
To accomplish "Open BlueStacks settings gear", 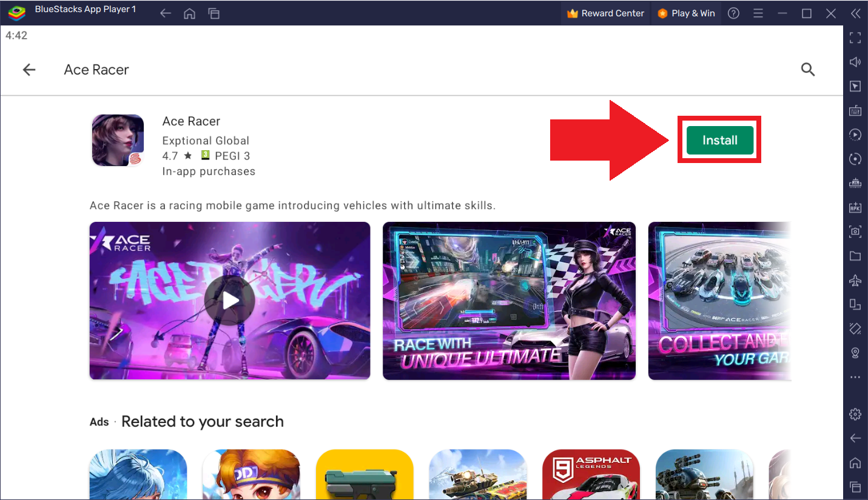I will (855, 414).
